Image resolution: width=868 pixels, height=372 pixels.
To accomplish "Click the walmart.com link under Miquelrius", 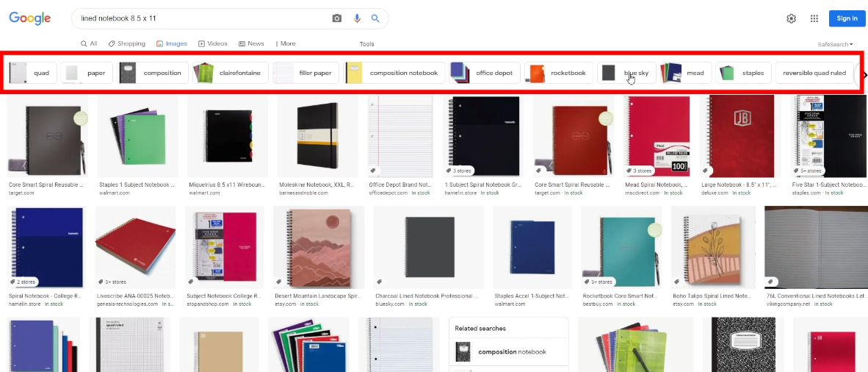I will 206,193.
